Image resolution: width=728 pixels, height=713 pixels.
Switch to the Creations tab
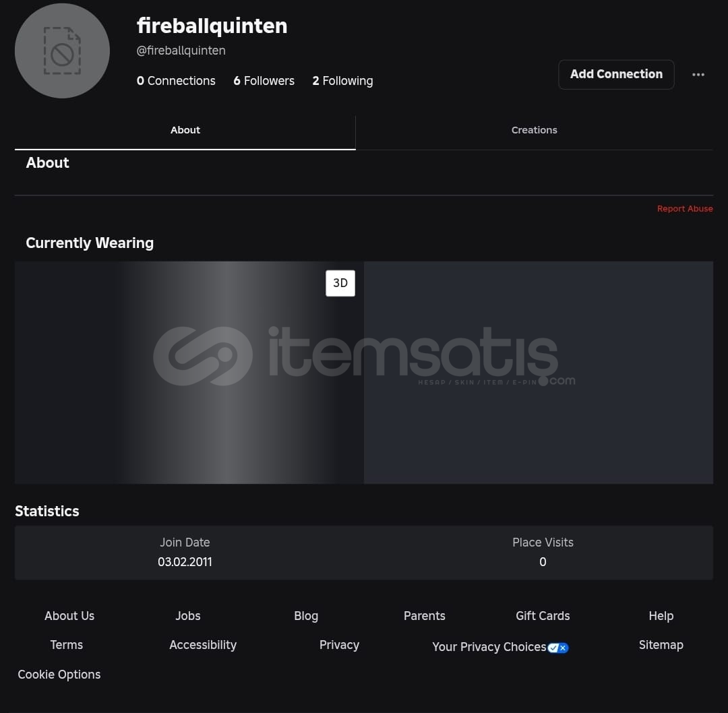(x=534, y=130)
